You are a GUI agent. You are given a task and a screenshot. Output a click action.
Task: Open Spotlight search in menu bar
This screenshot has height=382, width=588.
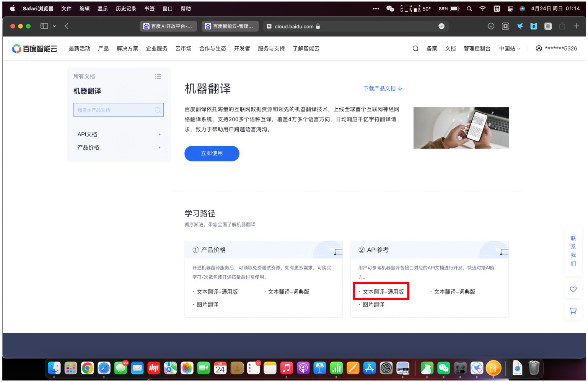point(469,8)
